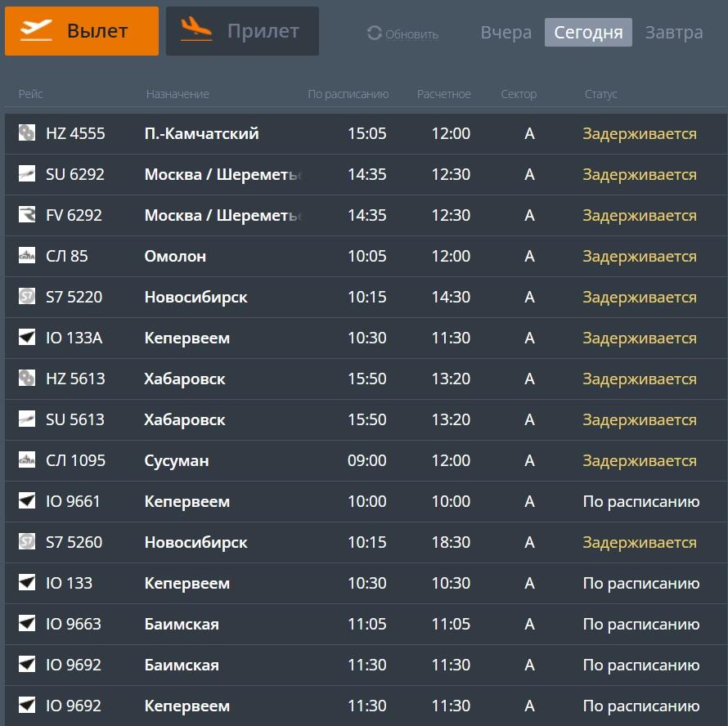Switch to the Вылет departures tab
The height and width of the screenshot is (726, 728).
(82, 31)
